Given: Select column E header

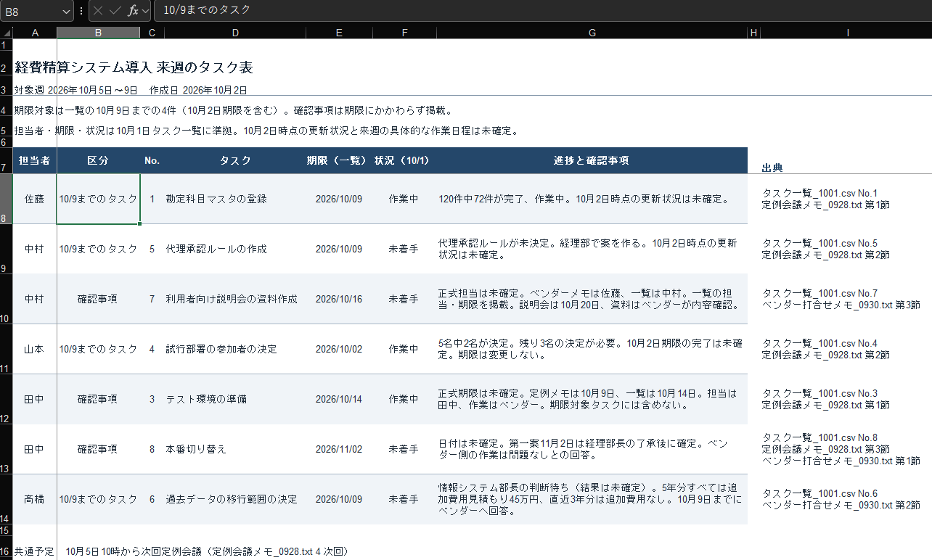Looking at the screenshot, I should click(339, 33).
